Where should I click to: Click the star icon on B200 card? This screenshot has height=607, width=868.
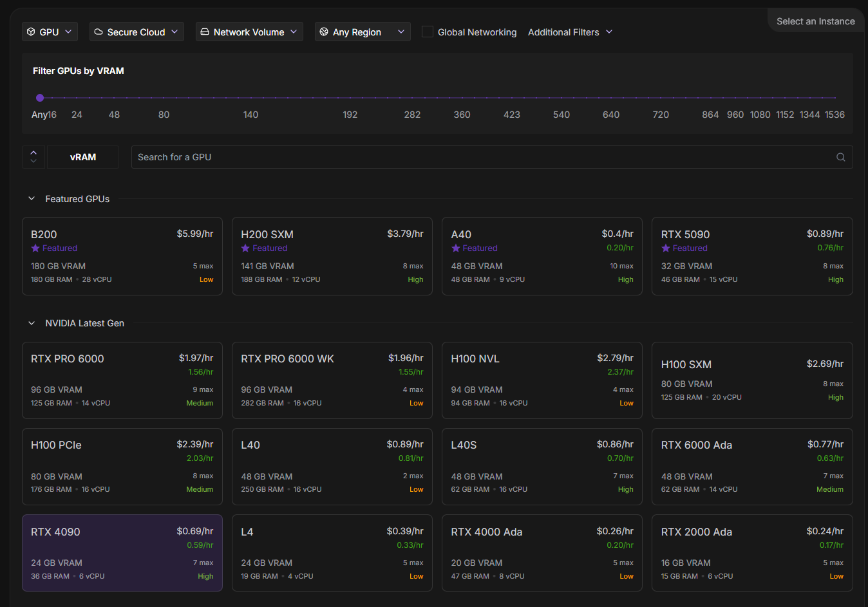point(35,248)
